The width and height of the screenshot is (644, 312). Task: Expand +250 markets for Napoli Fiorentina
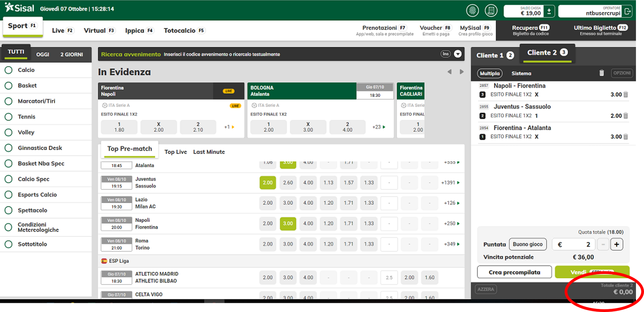click(x=452, y=223)
